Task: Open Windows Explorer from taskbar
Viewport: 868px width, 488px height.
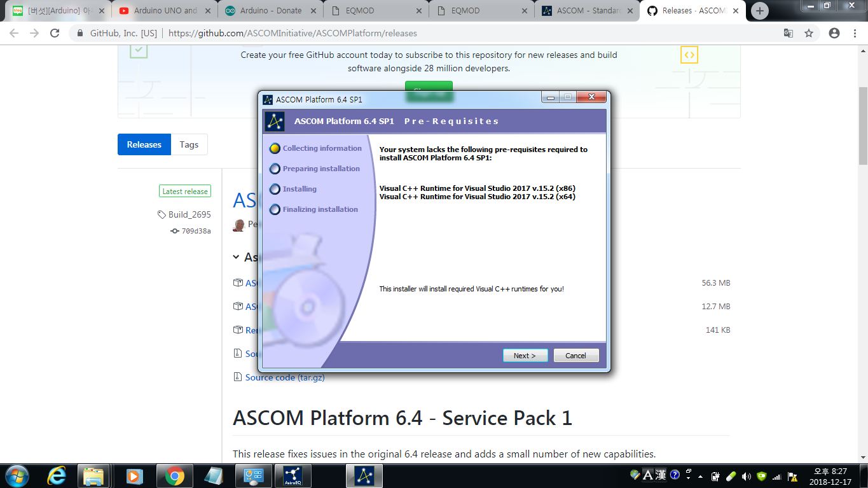Action: click(x=93, y=475)
